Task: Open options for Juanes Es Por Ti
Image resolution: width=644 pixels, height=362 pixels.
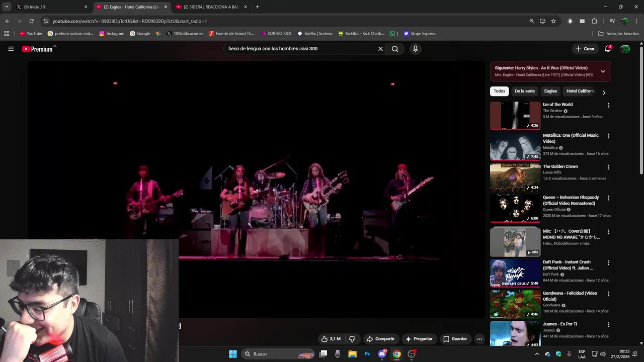Action: (x=608, y=325)
